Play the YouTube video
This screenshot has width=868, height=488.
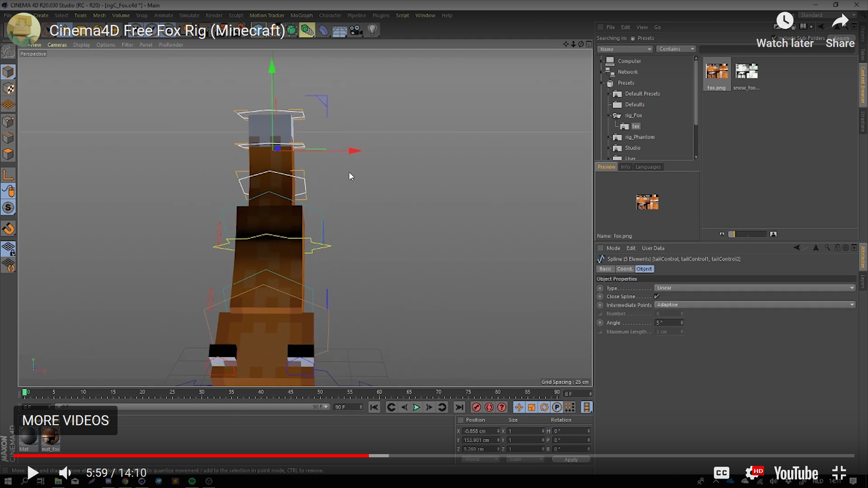pyautogui.click(x=32, y=473)
